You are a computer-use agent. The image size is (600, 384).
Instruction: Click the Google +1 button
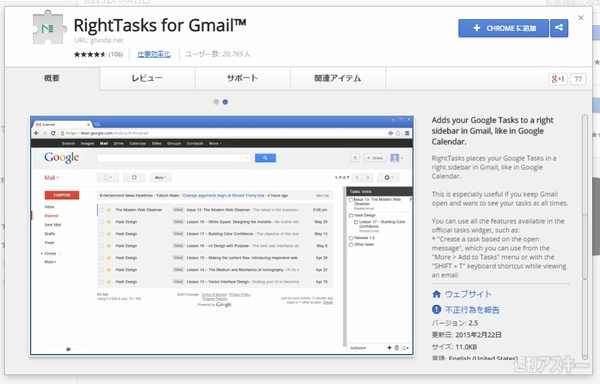point(558,79)
